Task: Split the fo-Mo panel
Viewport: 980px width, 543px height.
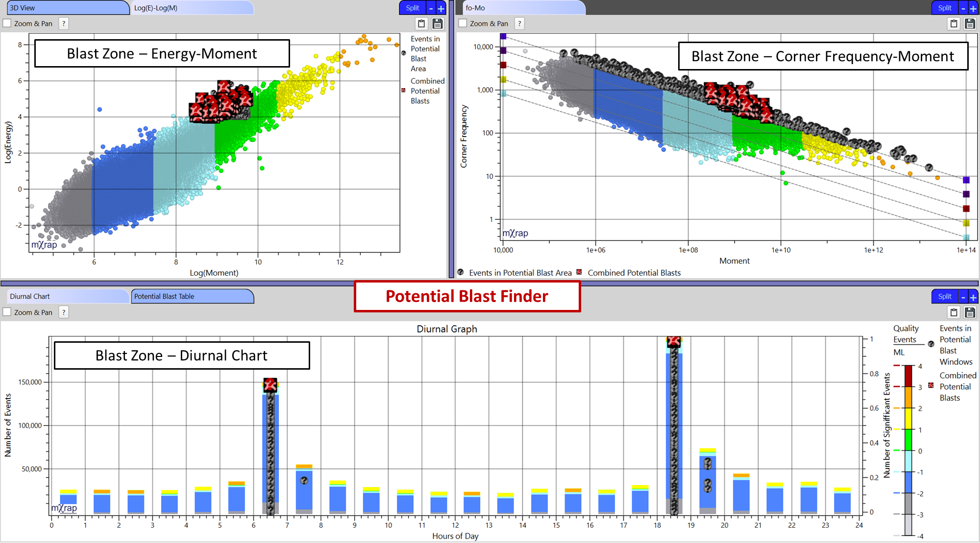Action: pyautogui.click(x=945, y=8)
